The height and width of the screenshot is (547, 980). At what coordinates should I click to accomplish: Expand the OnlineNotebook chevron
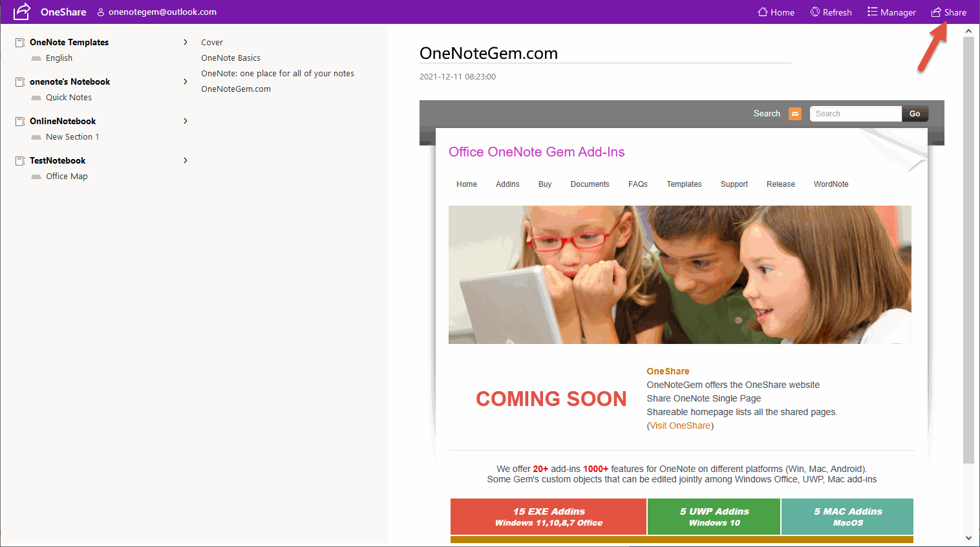coord(186,121)
